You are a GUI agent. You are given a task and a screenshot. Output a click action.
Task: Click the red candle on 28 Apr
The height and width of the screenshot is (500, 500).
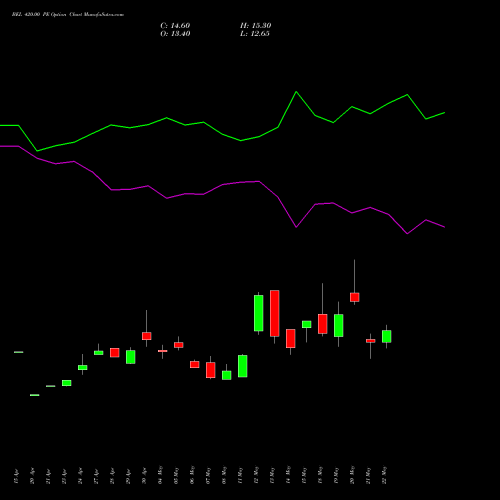[115, 353]
